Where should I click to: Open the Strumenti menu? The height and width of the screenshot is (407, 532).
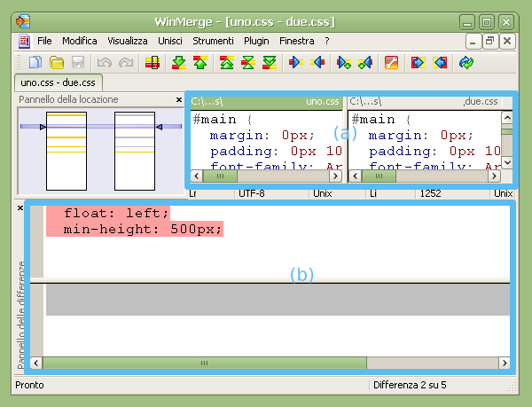pos(213,41)
